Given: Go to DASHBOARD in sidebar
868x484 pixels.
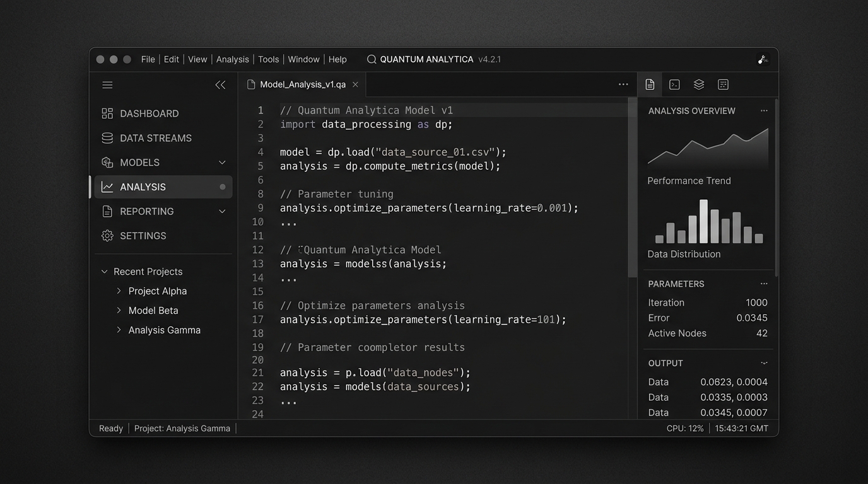Looking at the screenshot, I should coord(150,113).
